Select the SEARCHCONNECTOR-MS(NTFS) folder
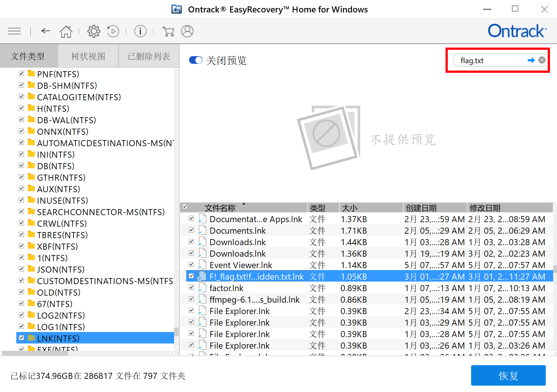This screenshot has height=392, width=557. [101, 212]
